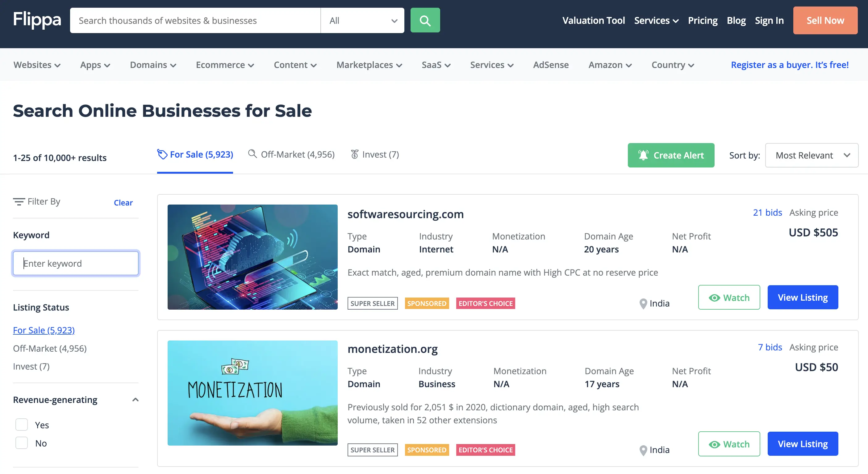The image size is (868, 474).
Task: Click Register as a buyer link
Action: coord(790,65)
